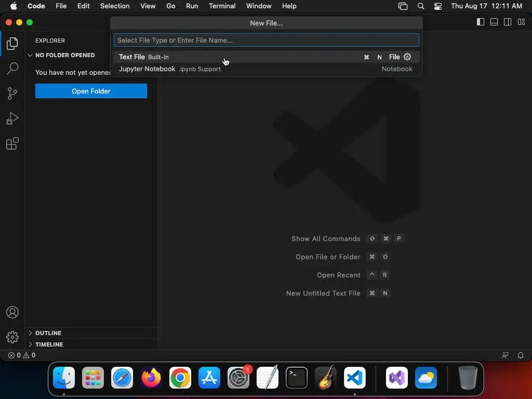This screenshot has height=399, width=532.
Task: Open App Store from the Dock
Action: (x=209, y=378)
